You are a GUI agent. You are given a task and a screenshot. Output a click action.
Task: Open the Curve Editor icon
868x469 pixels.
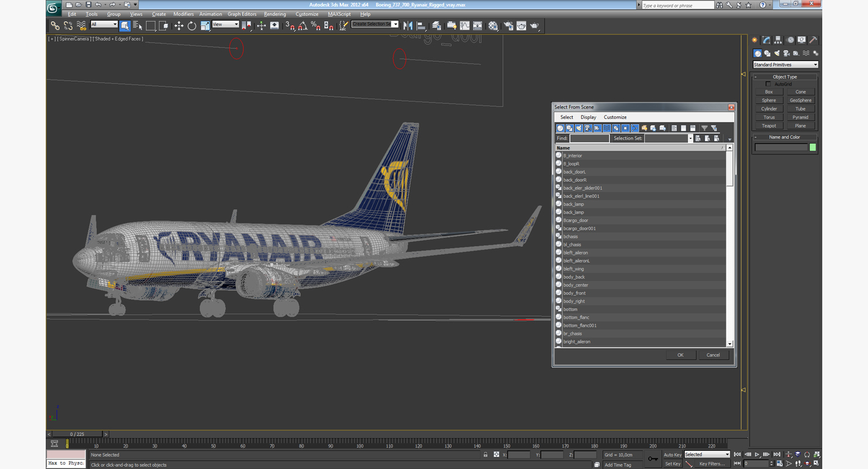coord(464,26)
